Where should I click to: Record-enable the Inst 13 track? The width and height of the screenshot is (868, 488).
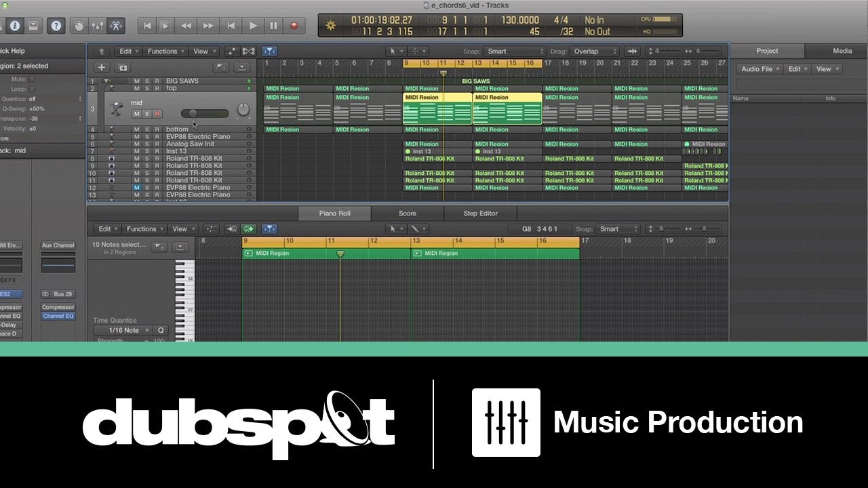[x=157, y=151]
